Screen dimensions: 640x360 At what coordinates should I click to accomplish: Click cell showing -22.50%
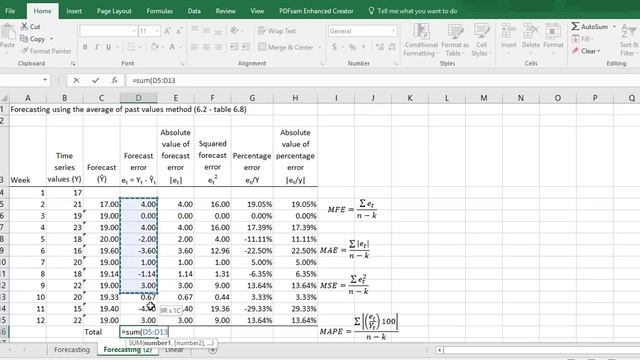[x=252, y=251]
